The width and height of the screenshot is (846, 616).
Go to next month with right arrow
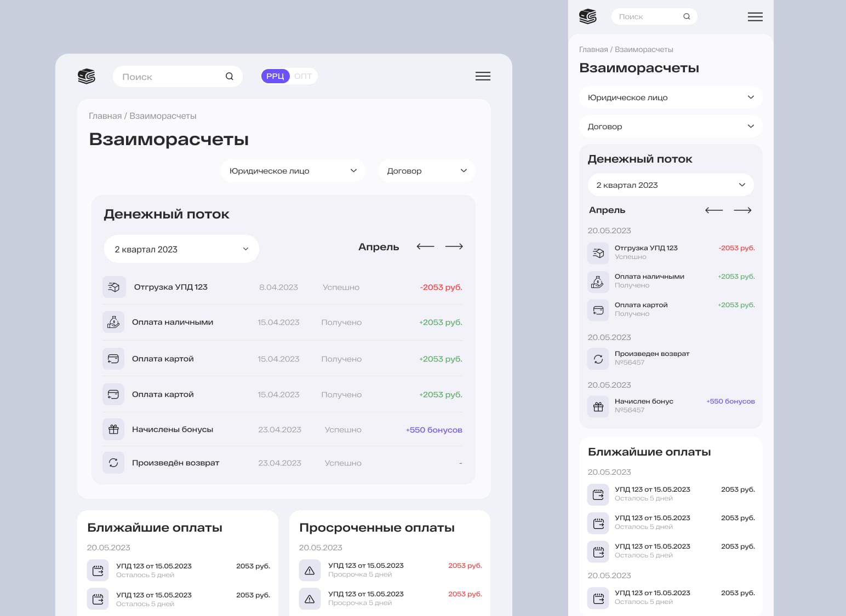[x=454, y=247]
